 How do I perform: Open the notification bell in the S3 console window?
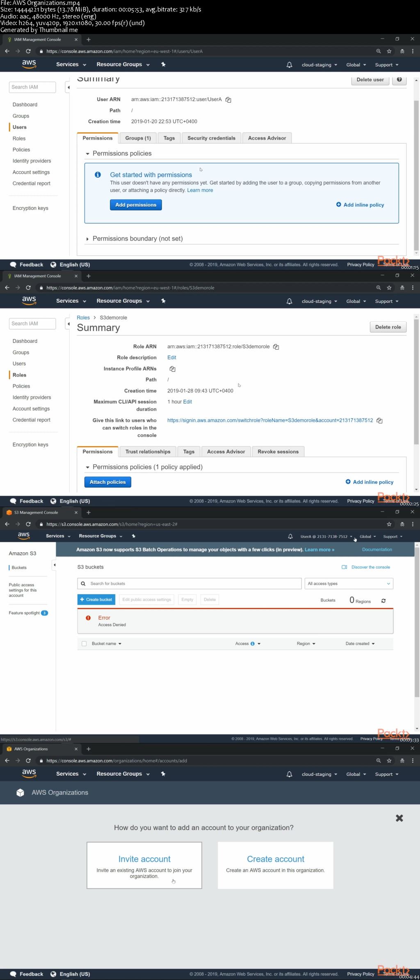[x=290, y=537]
